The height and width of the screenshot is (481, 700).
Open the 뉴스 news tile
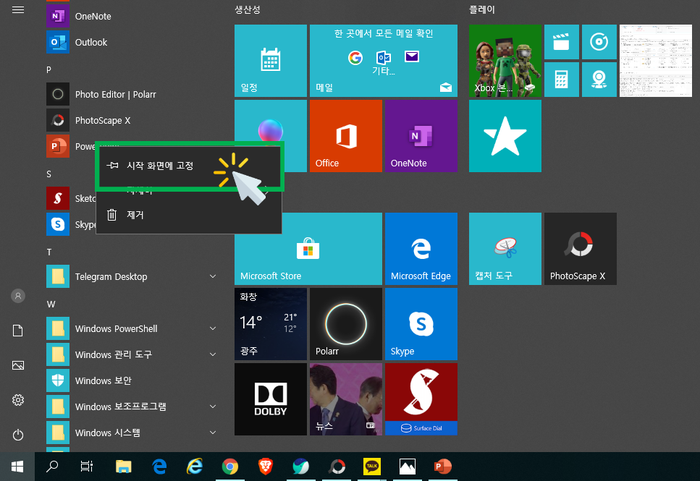click(x=346, y=399)
